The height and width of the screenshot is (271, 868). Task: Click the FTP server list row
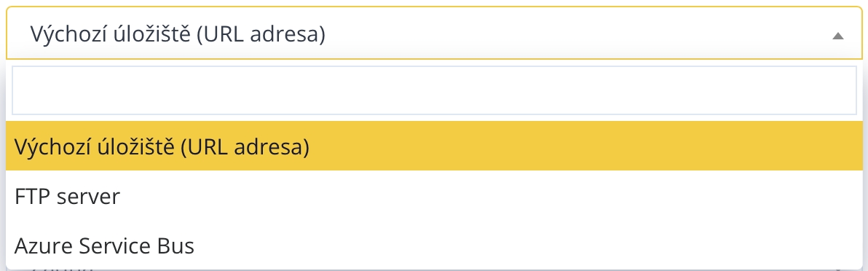tap(434, 196)
